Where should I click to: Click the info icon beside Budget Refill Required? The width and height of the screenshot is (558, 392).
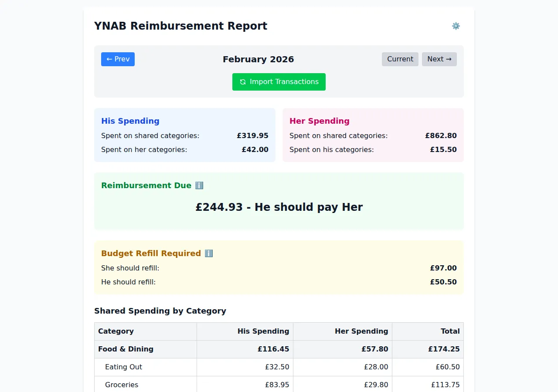coord(208,253)
